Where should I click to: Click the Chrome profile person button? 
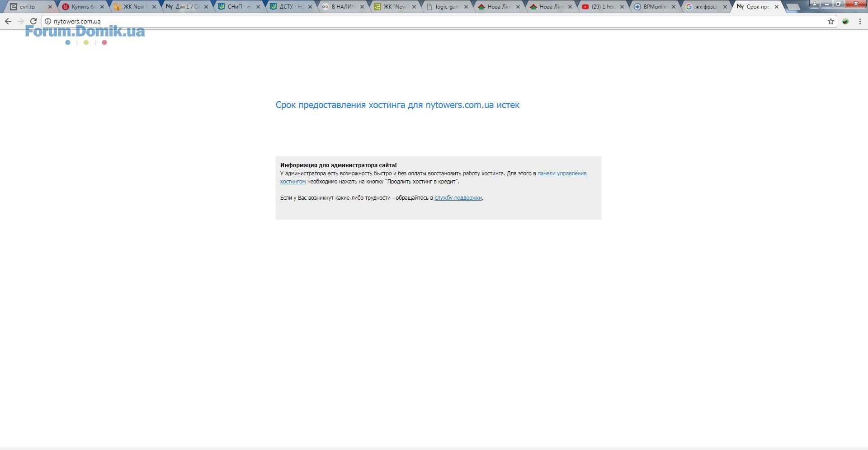click(x=815, y=4)
